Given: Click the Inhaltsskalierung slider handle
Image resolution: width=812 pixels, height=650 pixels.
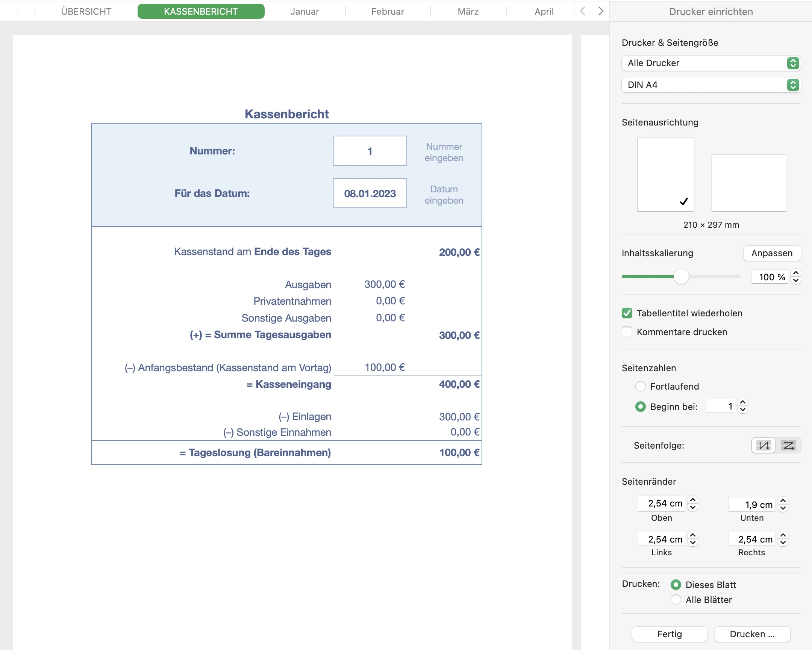Looking at the screenshot, I should [680, 277].
